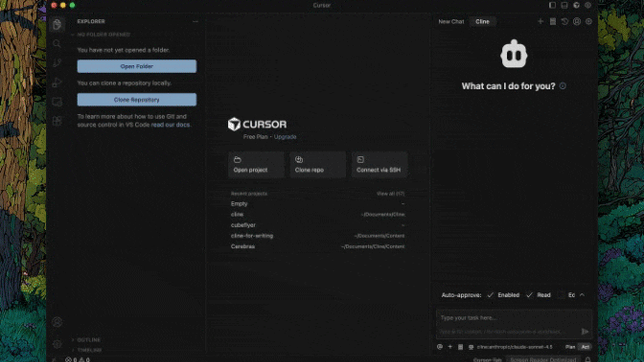Open Accounts icon in activity bar
The image size is (644, 362).
coord(57,322)
